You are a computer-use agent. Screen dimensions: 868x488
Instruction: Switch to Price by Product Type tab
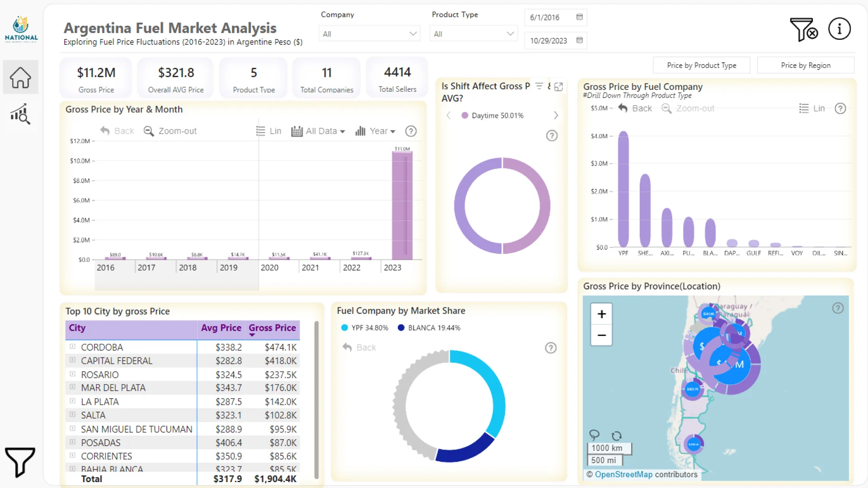702,66
